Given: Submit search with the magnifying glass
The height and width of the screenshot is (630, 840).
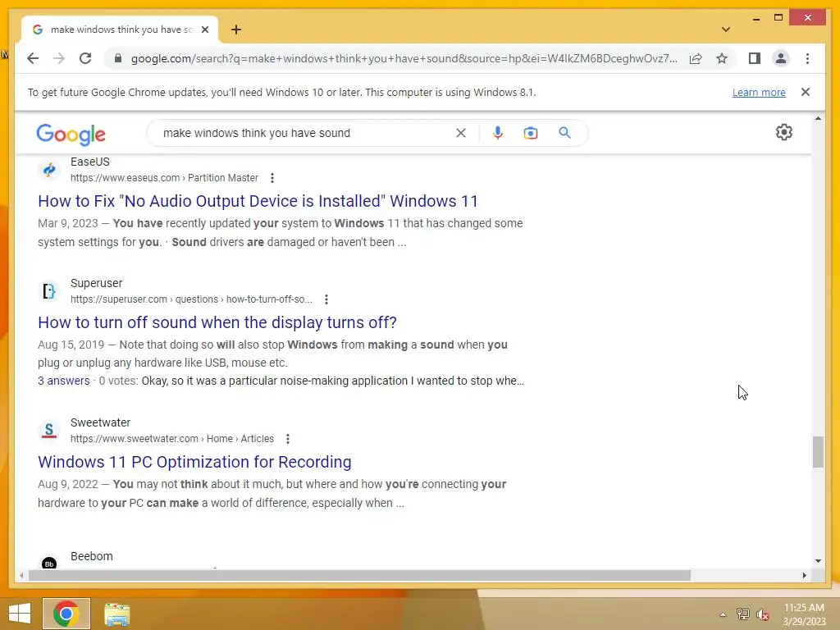Looking at the screenshot, I should point(564,133).
